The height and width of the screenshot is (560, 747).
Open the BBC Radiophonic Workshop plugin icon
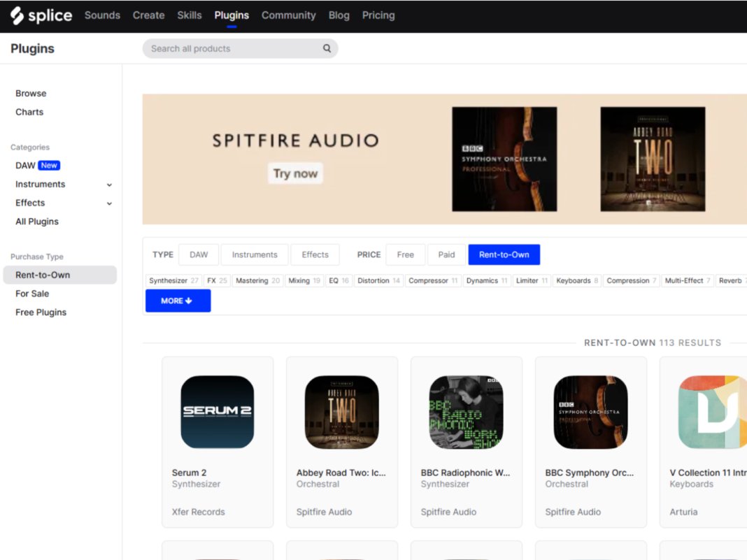coord(466,412)
